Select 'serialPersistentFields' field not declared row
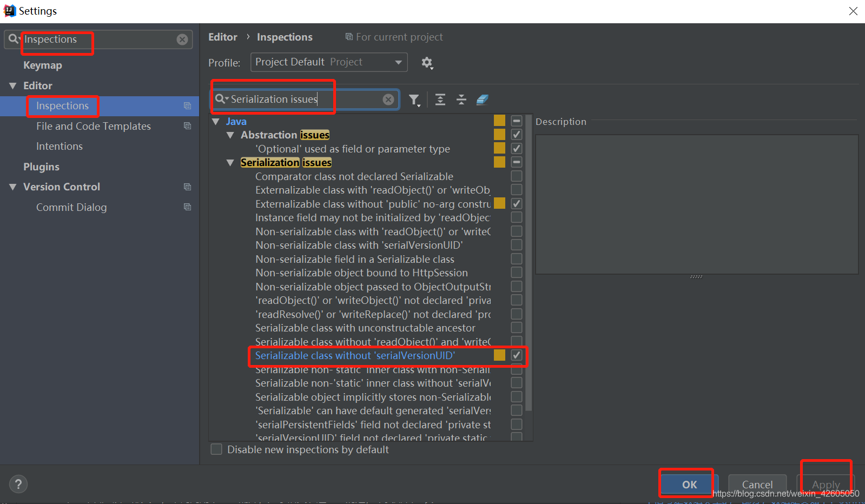Screen dimensions: 865x504 pos(373,425)
